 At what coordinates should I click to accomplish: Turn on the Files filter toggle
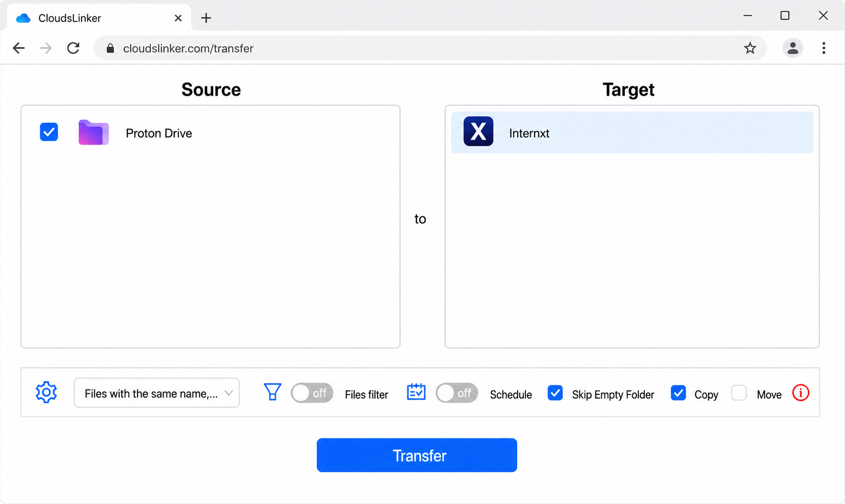[x=312, y=393]
